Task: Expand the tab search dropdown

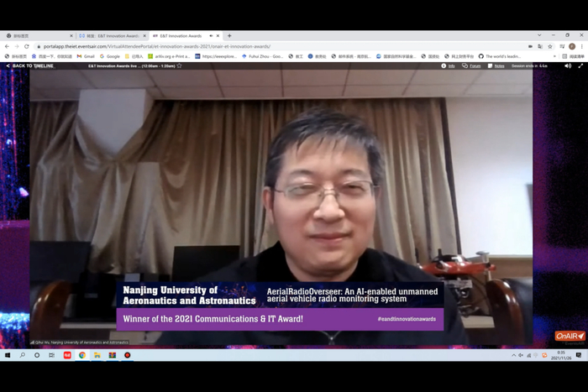Action: 539,35
